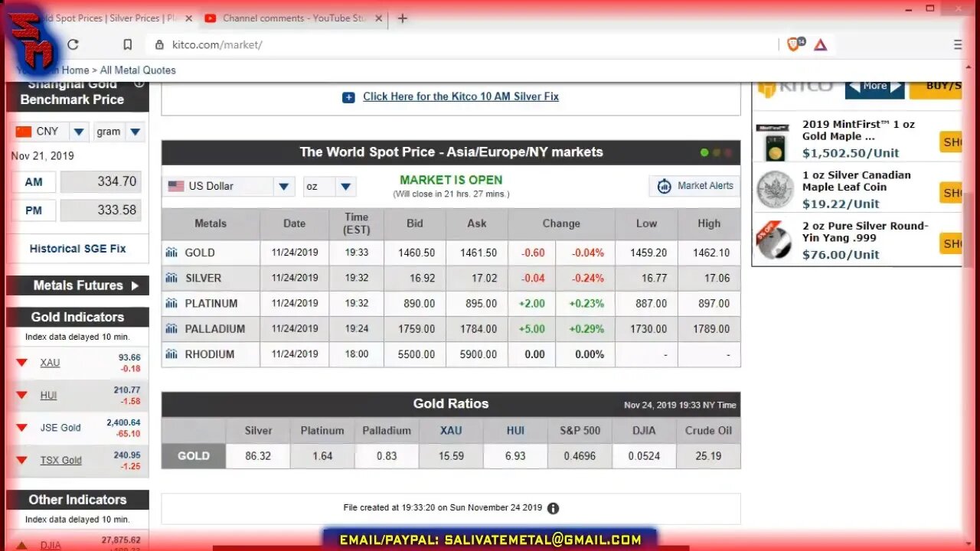Click the DJIA indicator link
The width and height of the screenshot is (980, 551).
(51, 545)
